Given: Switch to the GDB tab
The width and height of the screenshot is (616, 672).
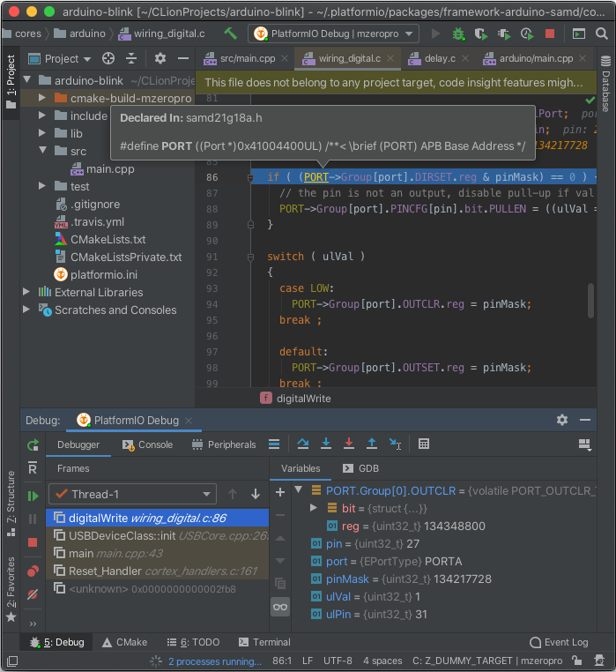Looking at the screenshot, I should (x=361, y=468).
